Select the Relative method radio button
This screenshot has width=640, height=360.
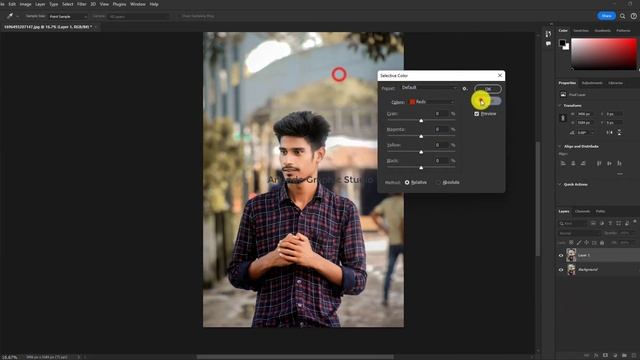pos(407,182)
